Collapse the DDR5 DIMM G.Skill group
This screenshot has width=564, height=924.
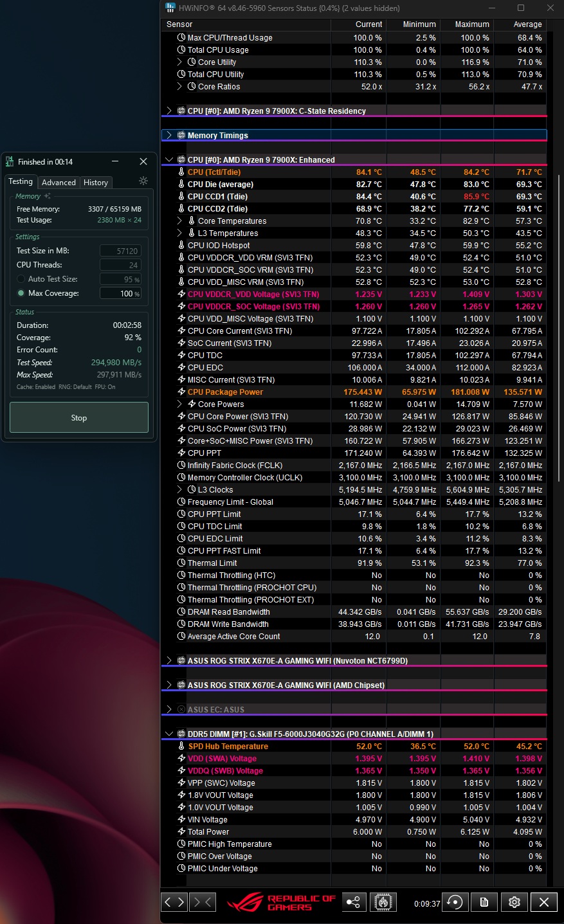169,734
